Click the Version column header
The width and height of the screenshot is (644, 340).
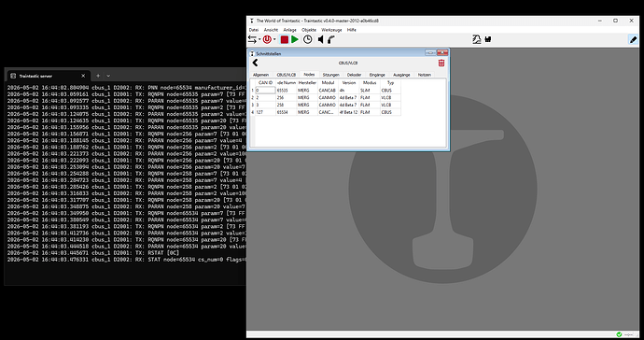(349, 82)
